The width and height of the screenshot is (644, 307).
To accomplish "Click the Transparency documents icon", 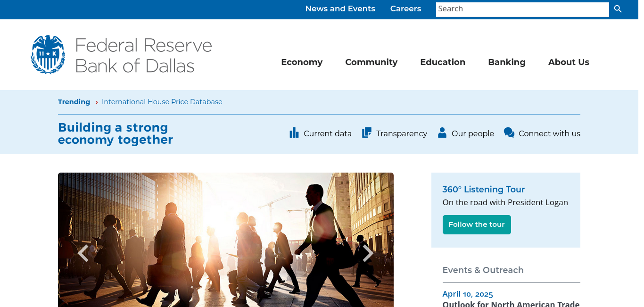I will (367, 133).
